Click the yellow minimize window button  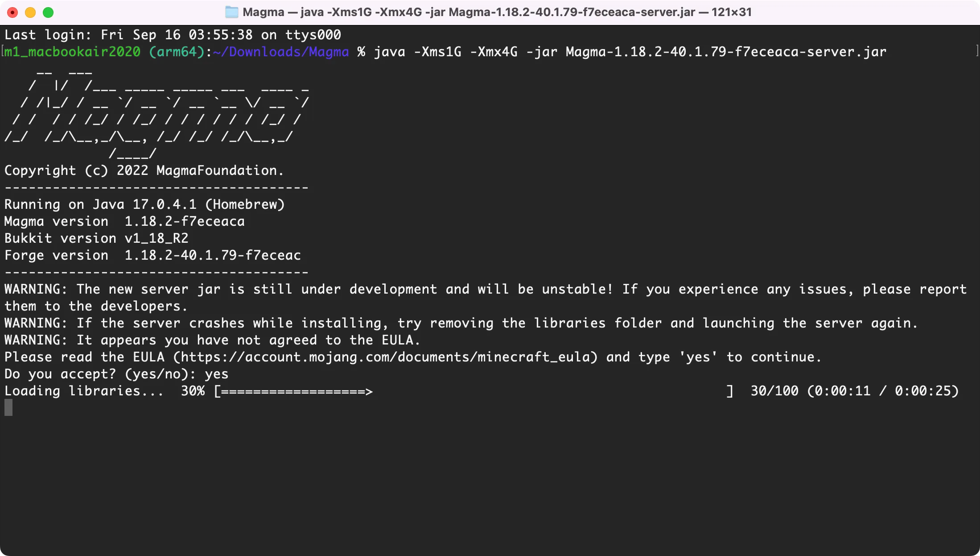click(30, 12)
